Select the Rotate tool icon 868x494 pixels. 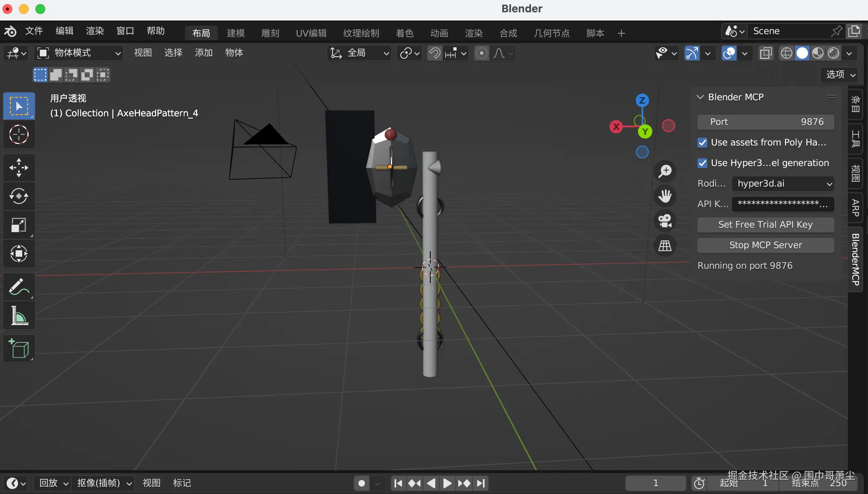click(19, 196)
